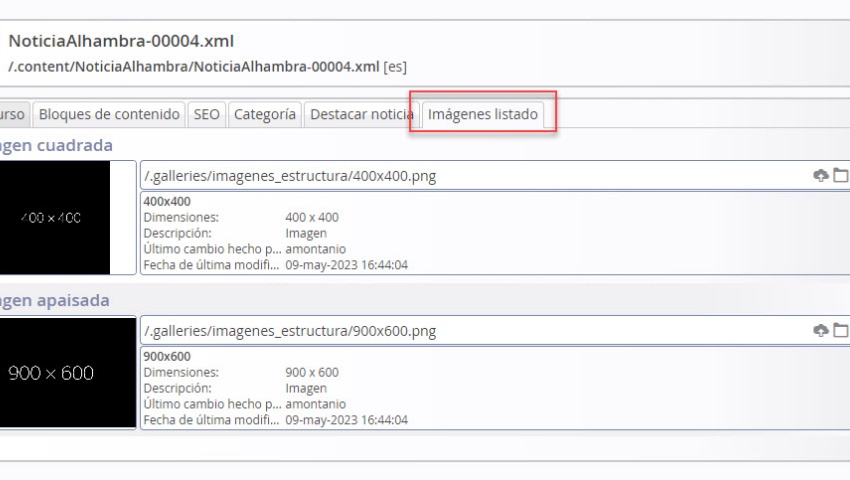Click the /.content/NoticiaAlhambra resource path text
The image size is (850, 480).
click(x=193, y=67)
